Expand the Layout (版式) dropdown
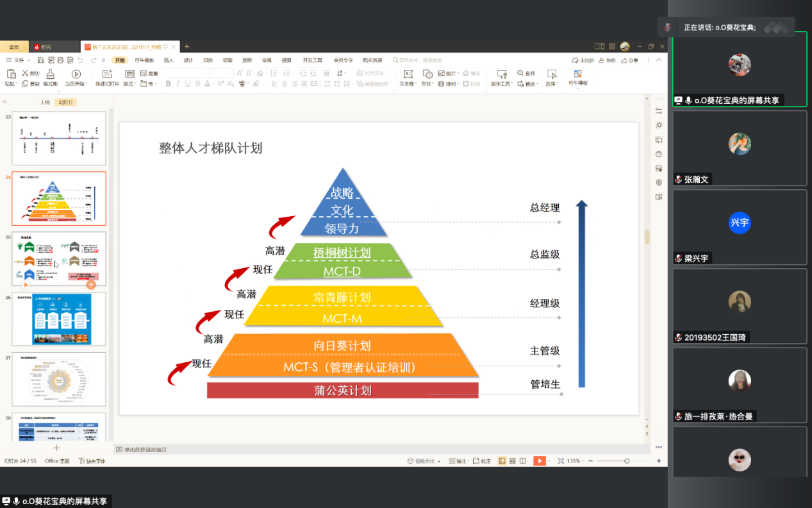This screenshot has height=508, width=812. pos(129,83)
